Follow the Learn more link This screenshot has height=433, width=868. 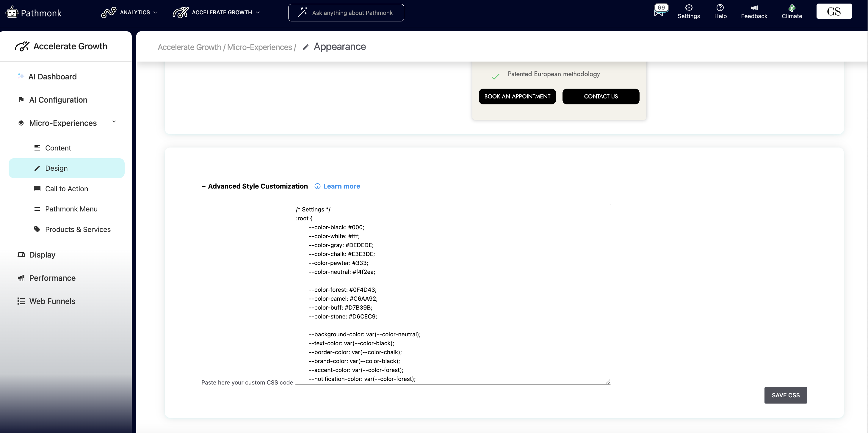click(x=341, y=186)
